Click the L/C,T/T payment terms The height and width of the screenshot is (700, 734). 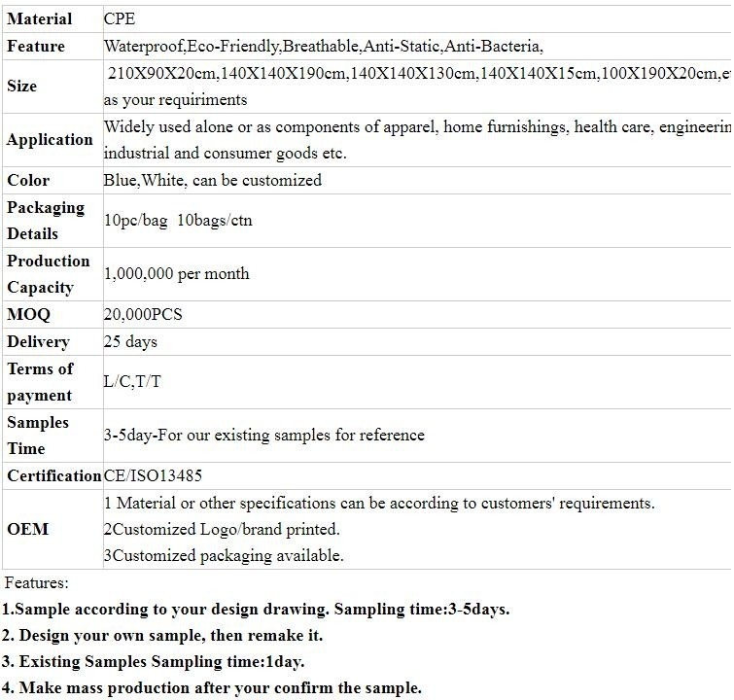(x=132, y=382)
